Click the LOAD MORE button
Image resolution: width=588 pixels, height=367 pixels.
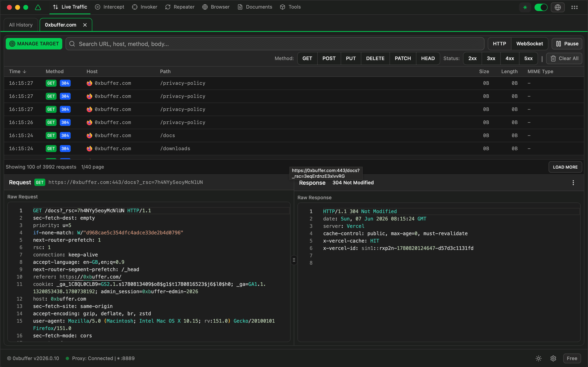pos(565,167)
